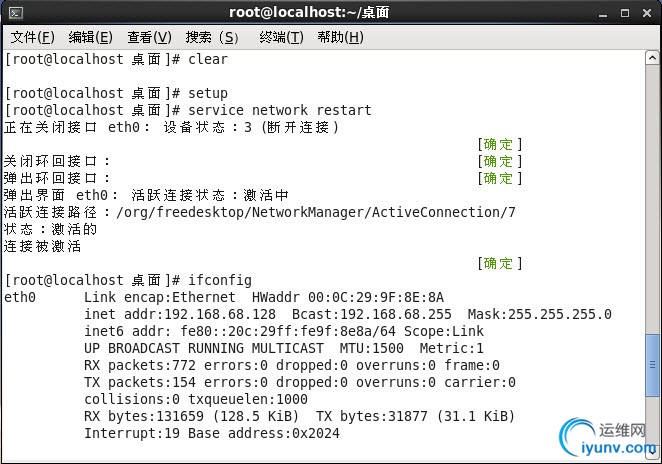Click the 'service network restart' command line
Image resolution: width=662 pixels, height=464 pixels.
(x=280, y=110)
